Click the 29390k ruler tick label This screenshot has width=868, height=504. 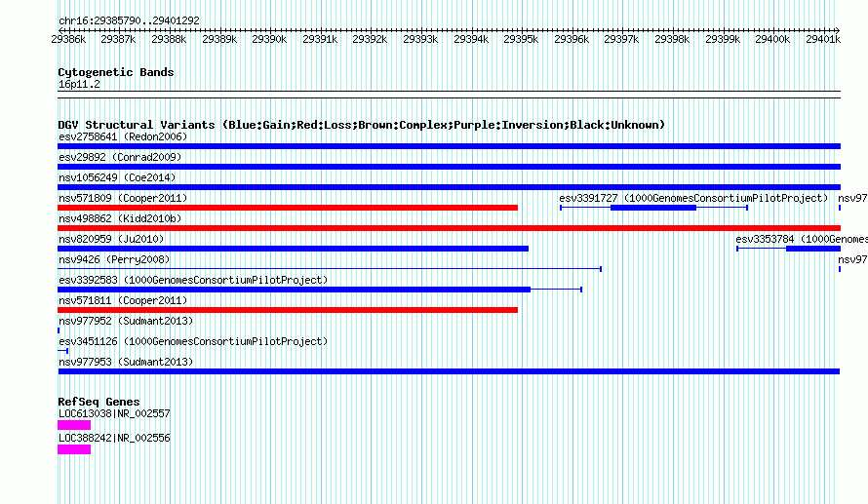pos(269,39)
